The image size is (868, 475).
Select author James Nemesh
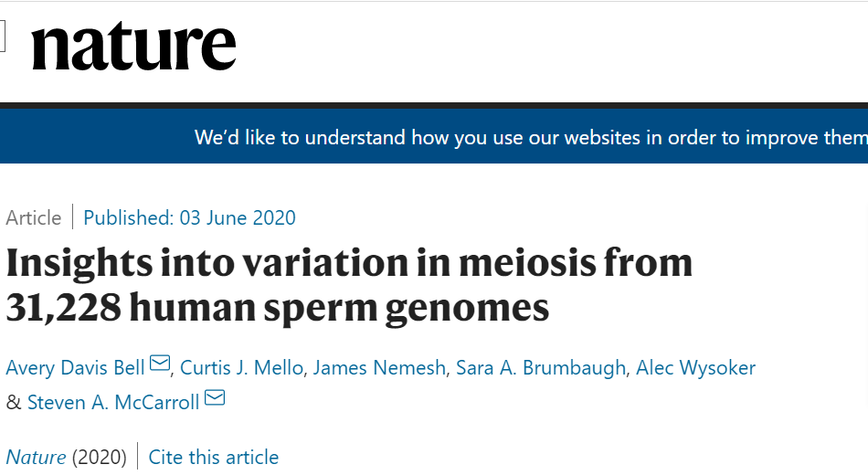[379, 367]
